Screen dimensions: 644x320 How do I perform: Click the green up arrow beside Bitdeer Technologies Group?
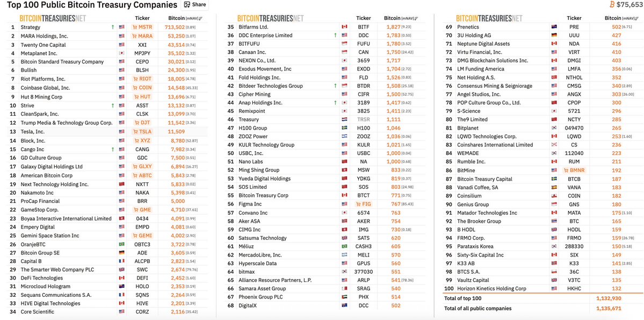click(x=336, y=86)
